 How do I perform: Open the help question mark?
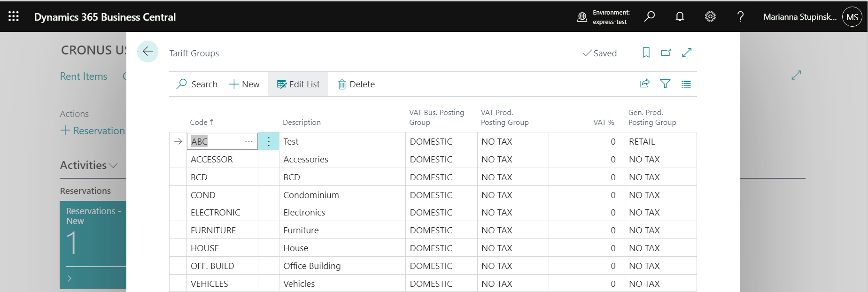(x=740, y=16)
